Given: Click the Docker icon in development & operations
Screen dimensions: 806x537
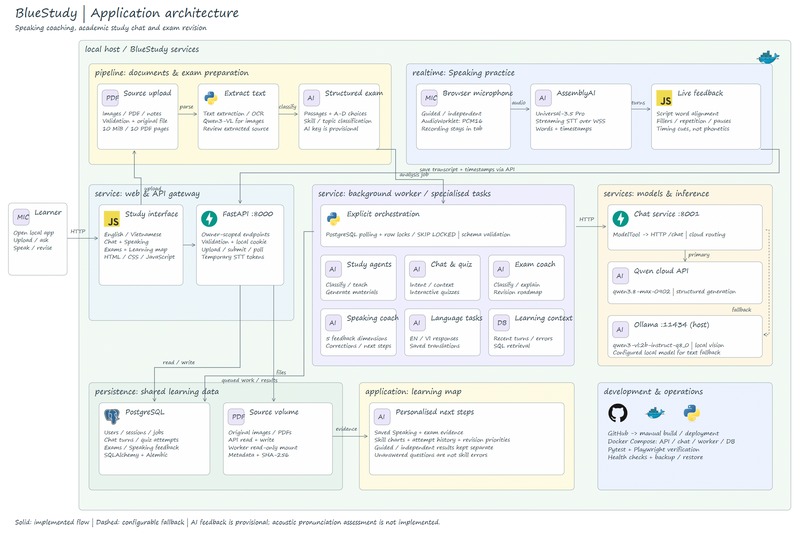Looking at the screenshot, I should click(655, 413).
